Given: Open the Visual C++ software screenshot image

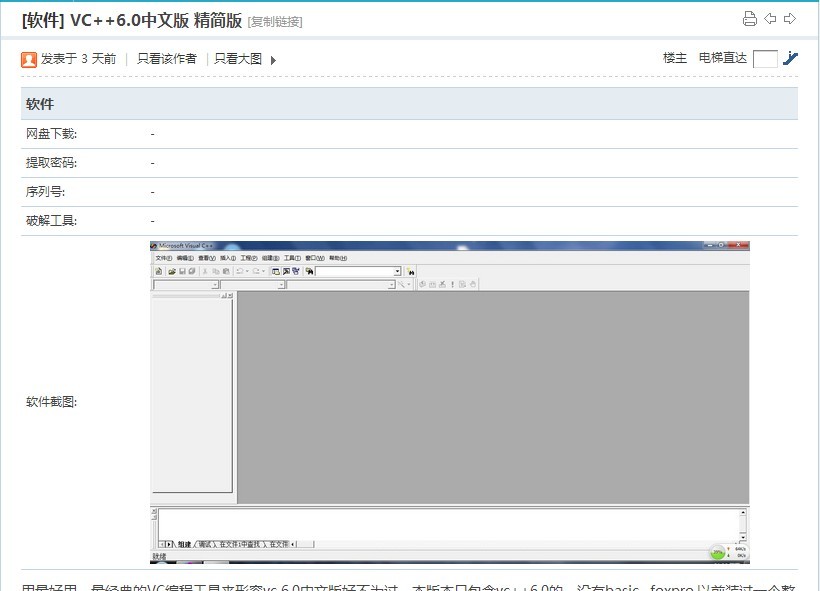Looking at the screenshot, I should 450,402.
